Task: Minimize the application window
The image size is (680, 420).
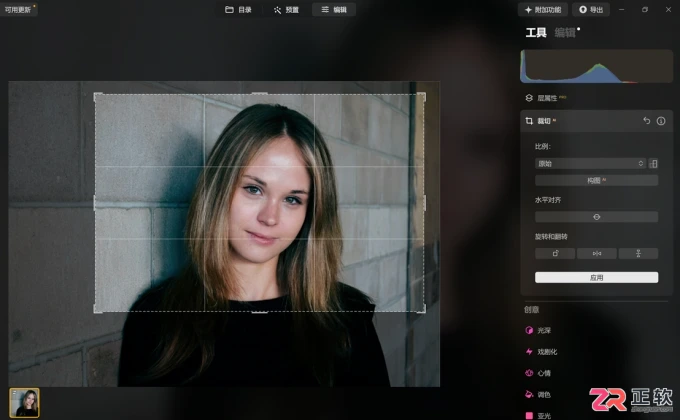Action: [621, 10]
